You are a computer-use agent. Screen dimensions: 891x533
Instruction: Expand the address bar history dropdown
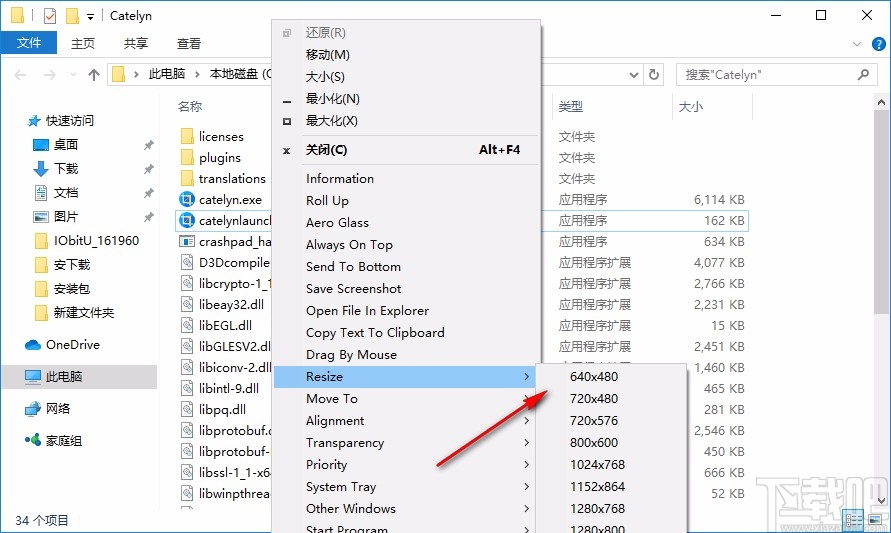pyautogui.click(x=634, y=74)
